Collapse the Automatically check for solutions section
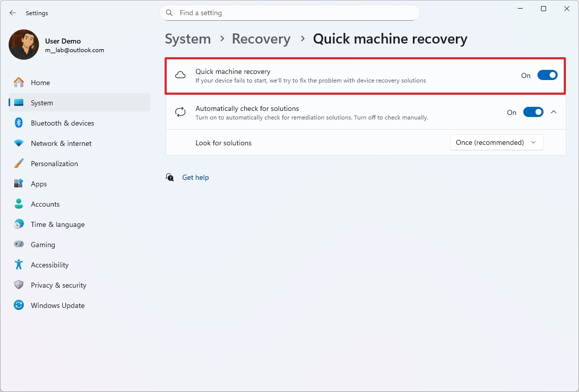 coord(554,112)
